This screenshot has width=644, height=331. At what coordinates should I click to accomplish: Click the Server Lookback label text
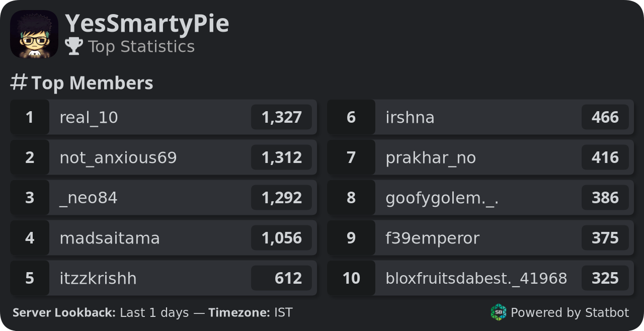coord(64,312)
